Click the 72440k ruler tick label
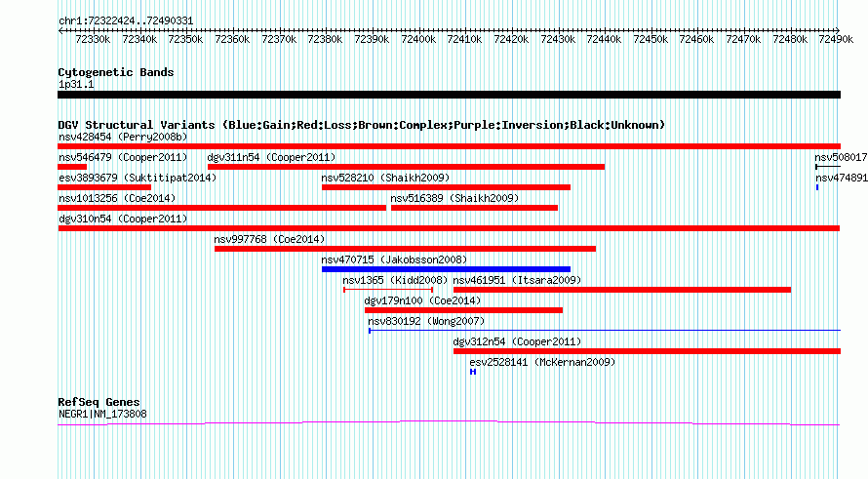This screenshot has height=479, width=868. coord(604,39)
